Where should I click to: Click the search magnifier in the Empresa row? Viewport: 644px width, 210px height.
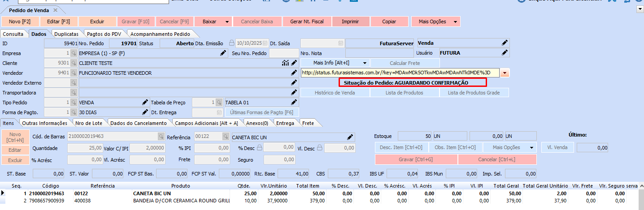coord(74,53)
